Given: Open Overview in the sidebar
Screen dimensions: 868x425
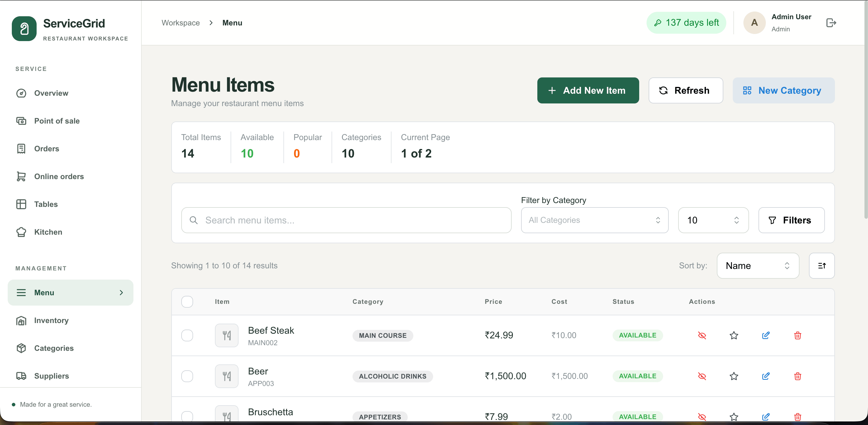Looking at the screenshot, I should (71, 93).
